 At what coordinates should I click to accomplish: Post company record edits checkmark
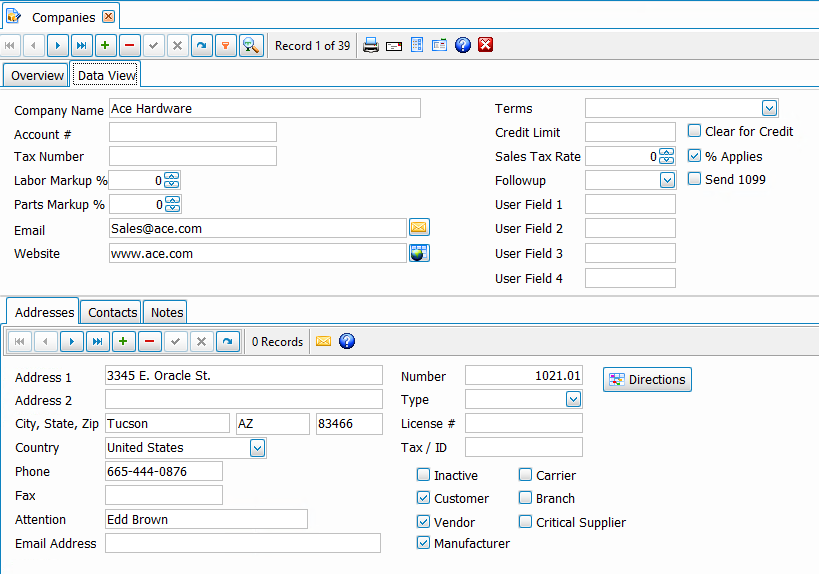point(154,45)
